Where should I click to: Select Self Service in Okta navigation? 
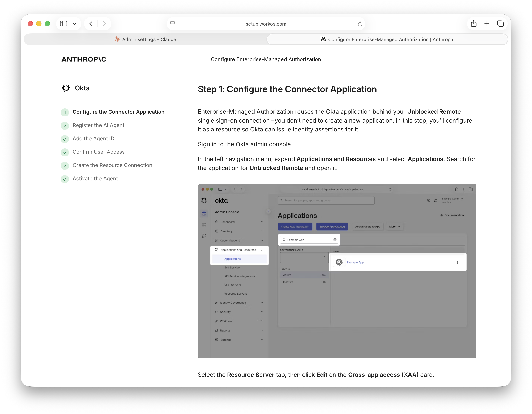pyautogui.click(x=232, y=267)
